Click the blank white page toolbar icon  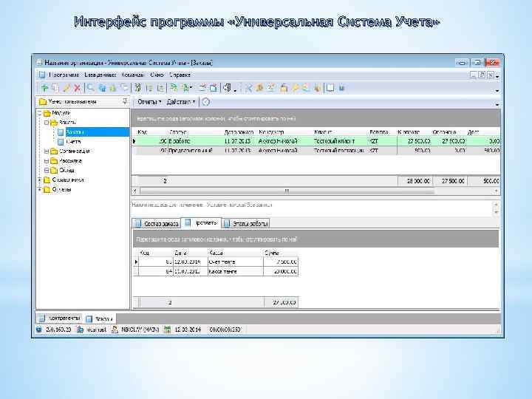[330, 88]
